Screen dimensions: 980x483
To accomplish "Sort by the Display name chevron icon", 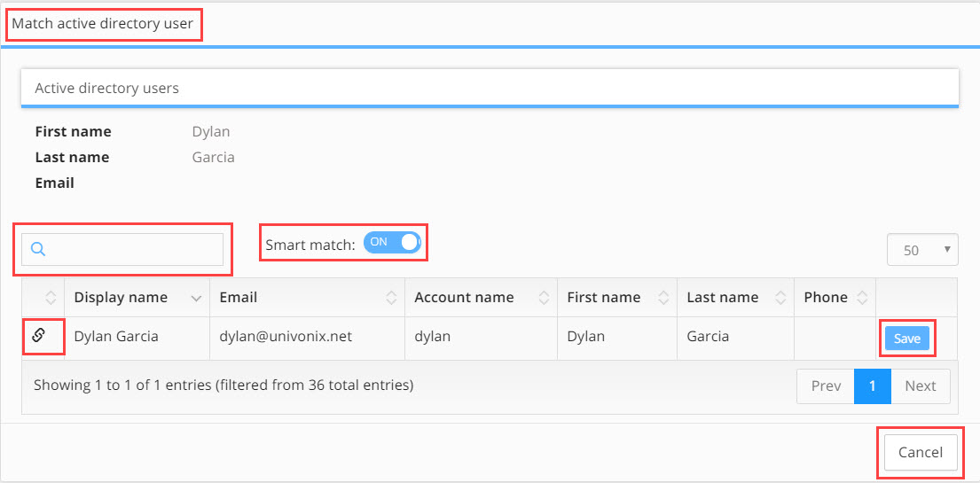I will coord(196,299).
